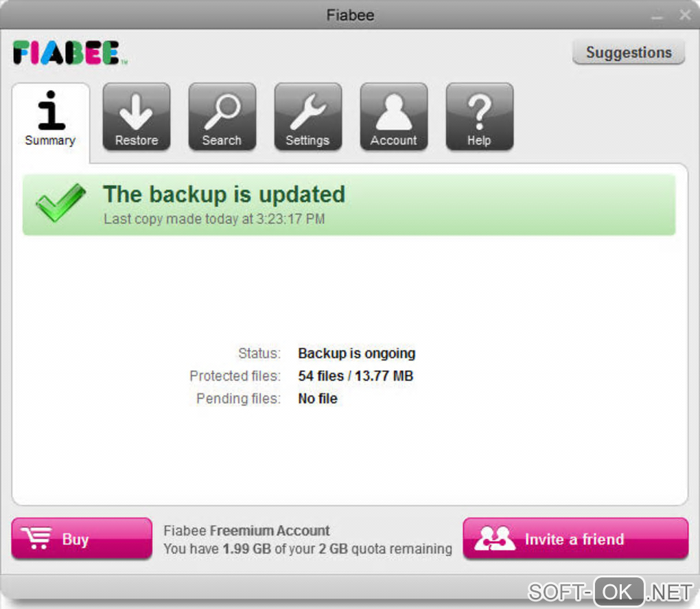Close the Fiabee window
This screenshot has height=609, width=700.
pos(685,14)
